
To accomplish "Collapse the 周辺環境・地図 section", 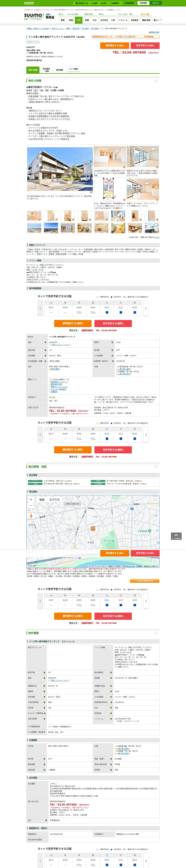I will (x=156, y=467).
